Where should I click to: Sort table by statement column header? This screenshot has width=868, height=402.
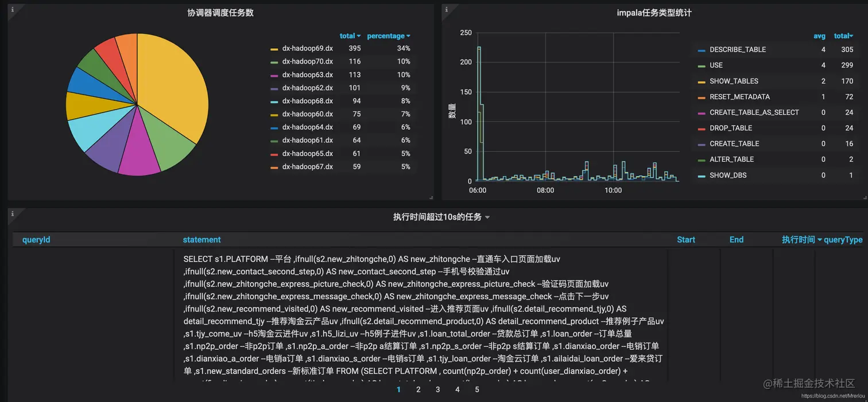201,240
